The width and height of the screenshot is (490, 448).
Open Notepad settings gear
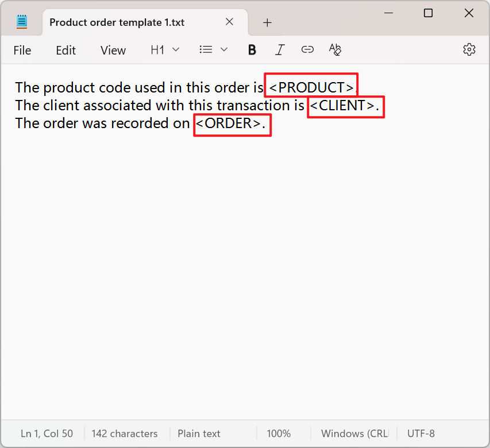(x=469, y=49)
